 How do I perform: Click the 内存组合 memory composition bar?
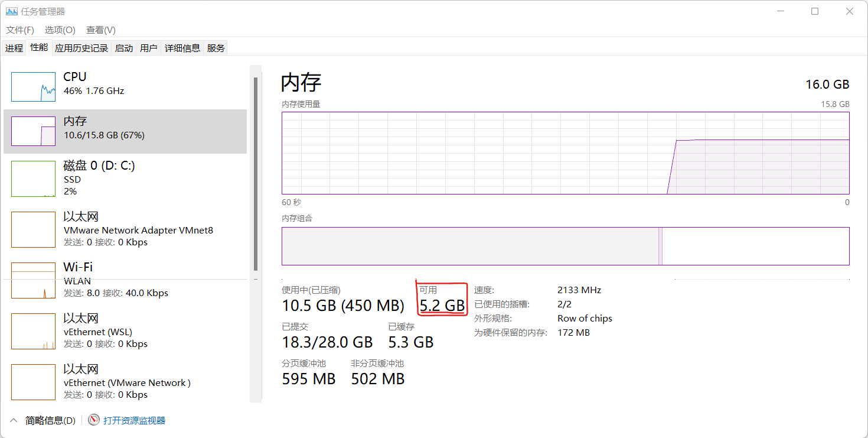point(565,246)
